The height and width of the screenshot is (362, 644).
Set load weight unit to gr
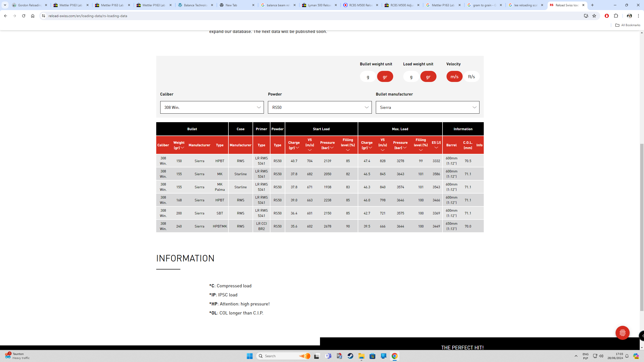(x=428, y=76)
